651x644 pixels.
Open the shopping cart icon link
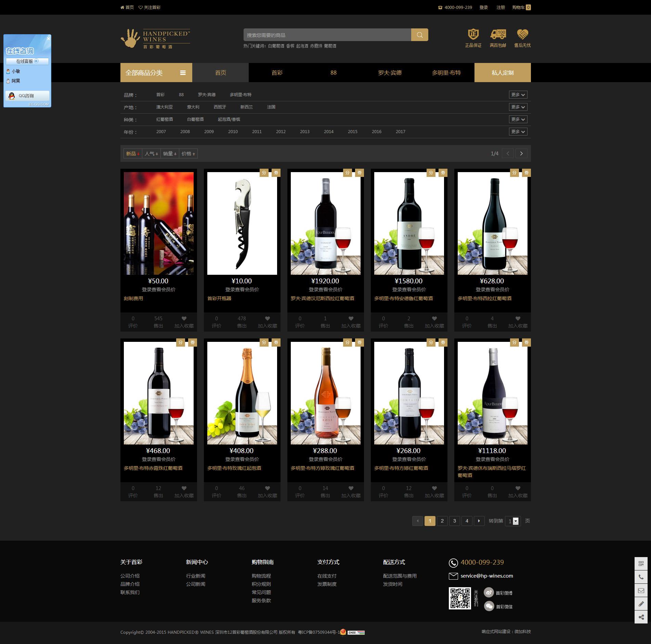(521, 8)
